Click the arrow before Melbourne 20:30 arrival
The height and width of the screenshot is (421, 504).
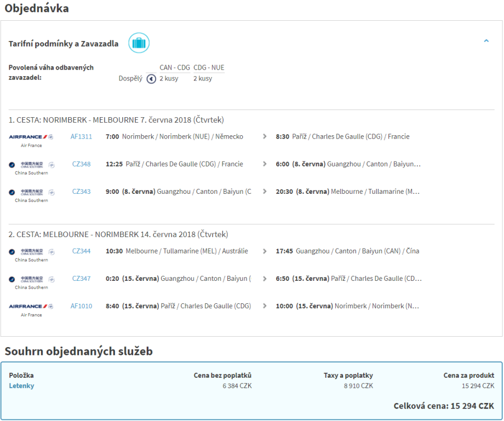[265, 192]
